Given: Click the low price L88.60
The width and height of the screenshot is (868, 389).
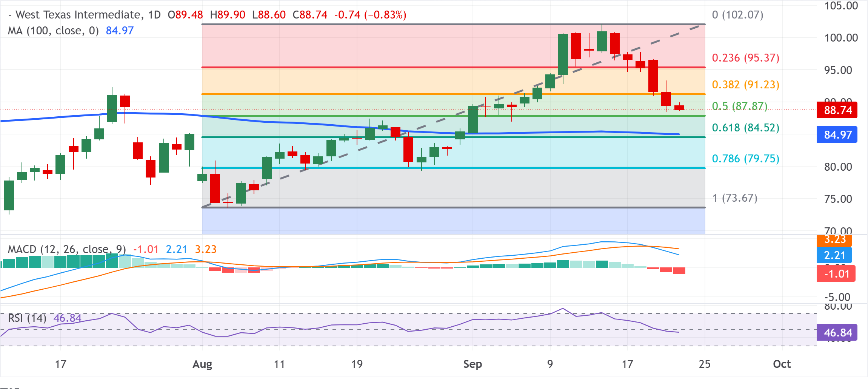Looking at the screenshot, I should click(x=269, y=15).
